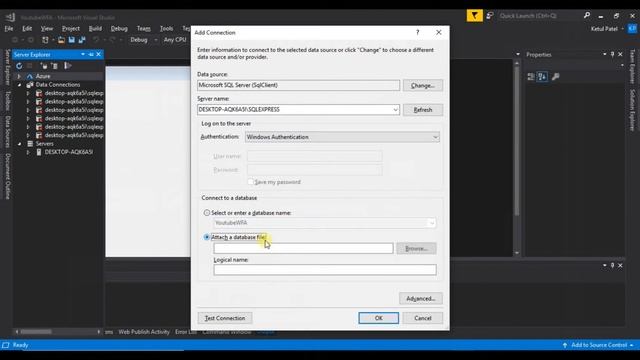Toggle the 'Save my password' checkbox

251,182
